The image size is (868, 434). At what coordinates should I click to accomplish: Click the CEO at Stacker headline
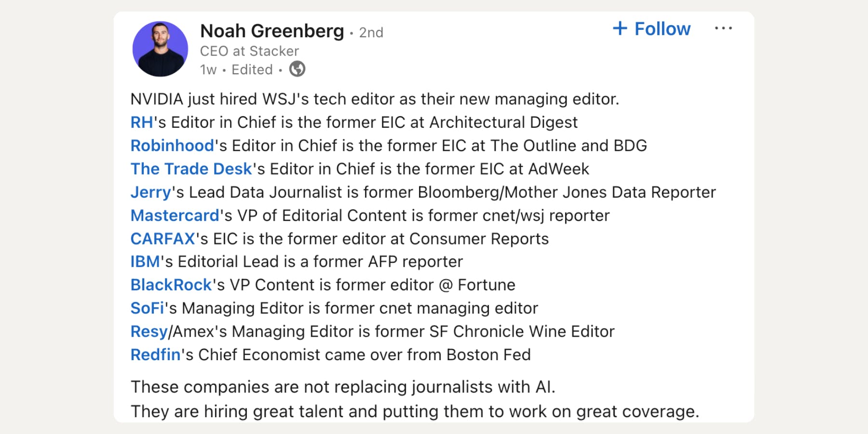click(x=249, y=51)
